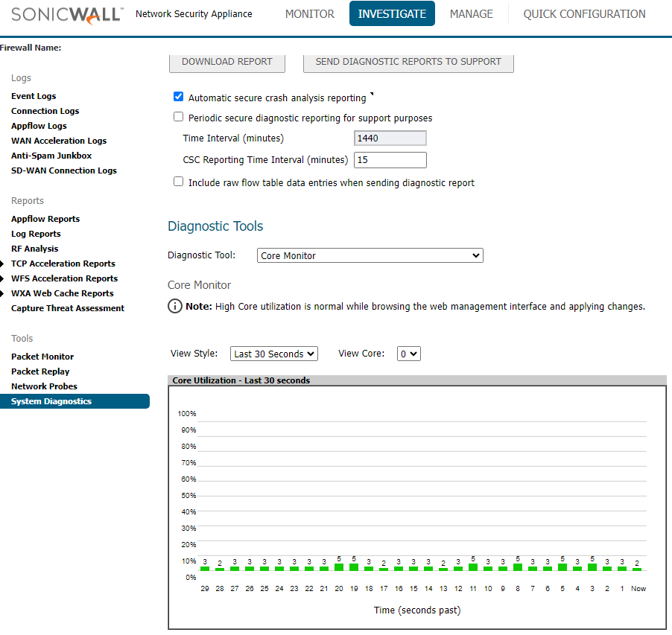Click the info note icon under Core Monitor
Viewport: 672px width, 635px height.
coord(175,307)
